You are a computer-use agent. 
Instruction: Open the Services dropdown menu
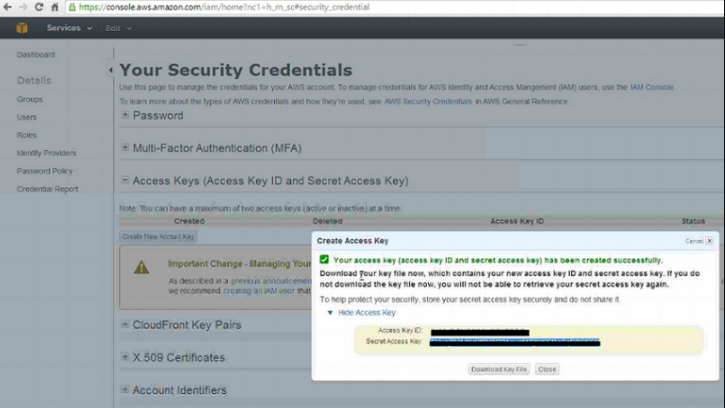(68, 28)
